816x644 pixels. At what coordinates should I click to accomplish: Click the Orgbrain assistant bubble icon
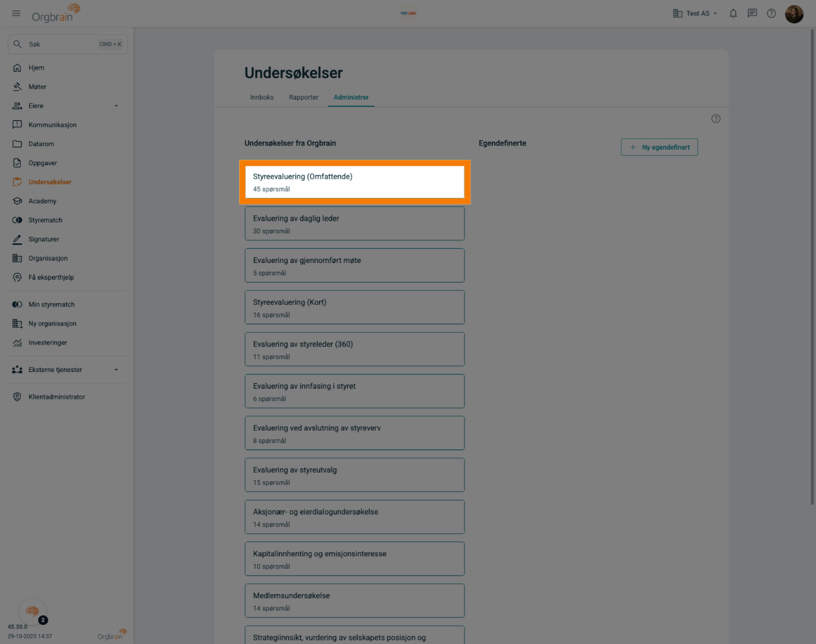click(x=33, y=611)
